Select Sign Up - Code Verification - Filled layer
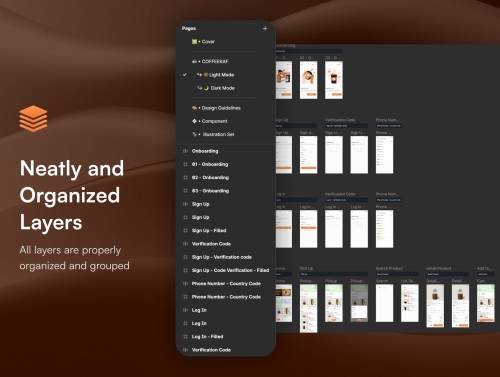This screenshot has height=377, width=500. [x=230, y=270]
